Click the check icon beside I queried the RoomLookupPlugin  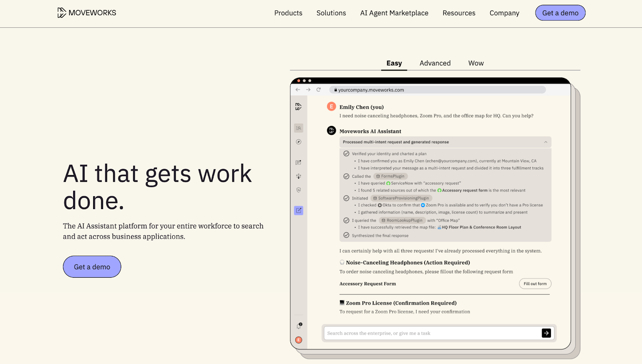[x=346, y=220]
